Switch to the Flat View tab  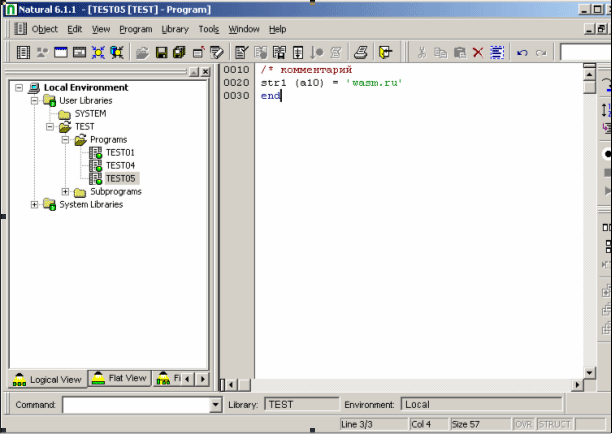coord(120,379)
